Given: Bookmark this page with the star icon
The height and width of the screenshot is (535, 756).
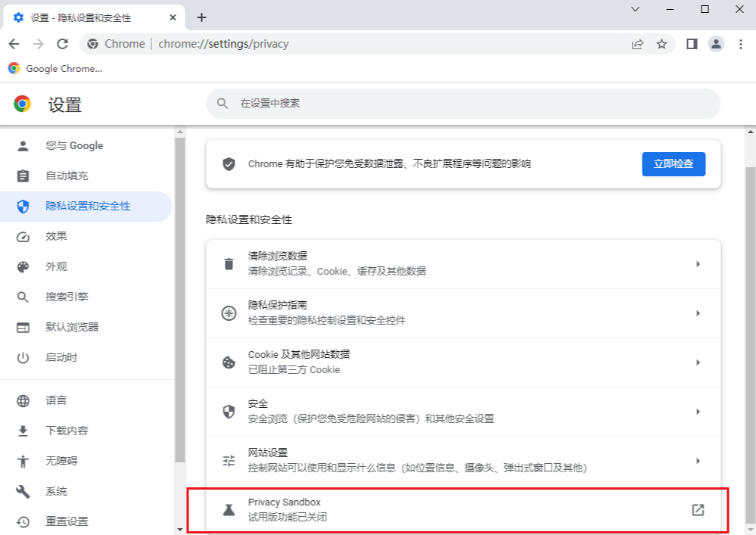Looking at the screenshot, I should [x=661, y=44].
